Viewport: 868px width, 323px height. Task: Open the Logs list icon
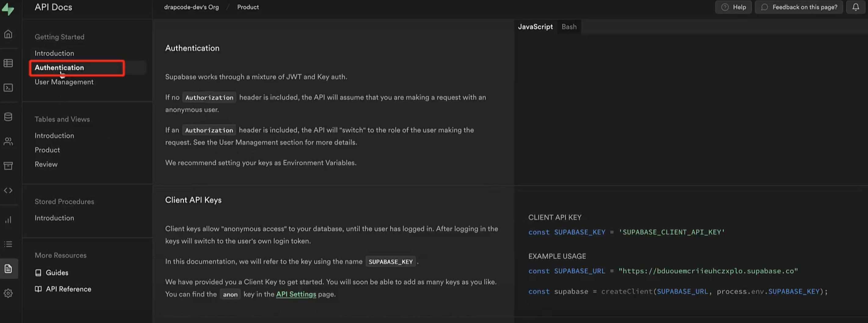point(8,244)
